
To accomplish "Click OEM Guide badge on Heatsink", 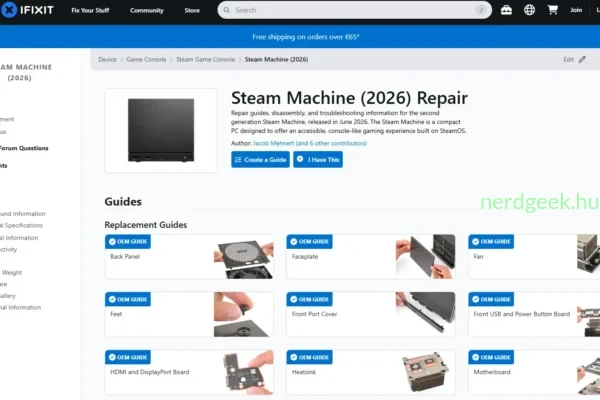I will [x=310, y=357].
